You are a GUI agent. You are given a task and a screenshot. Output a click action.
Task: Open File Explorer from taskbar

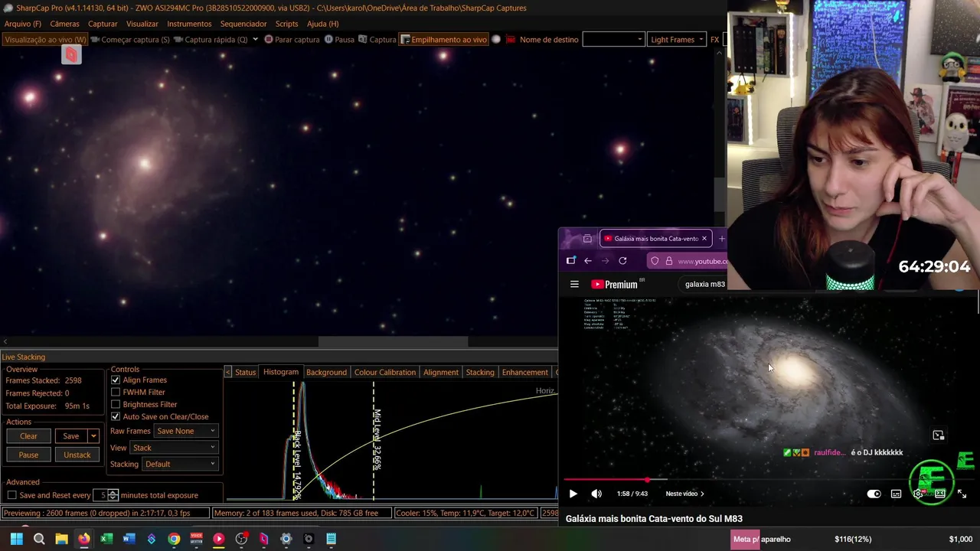click(x=61, y=539)
